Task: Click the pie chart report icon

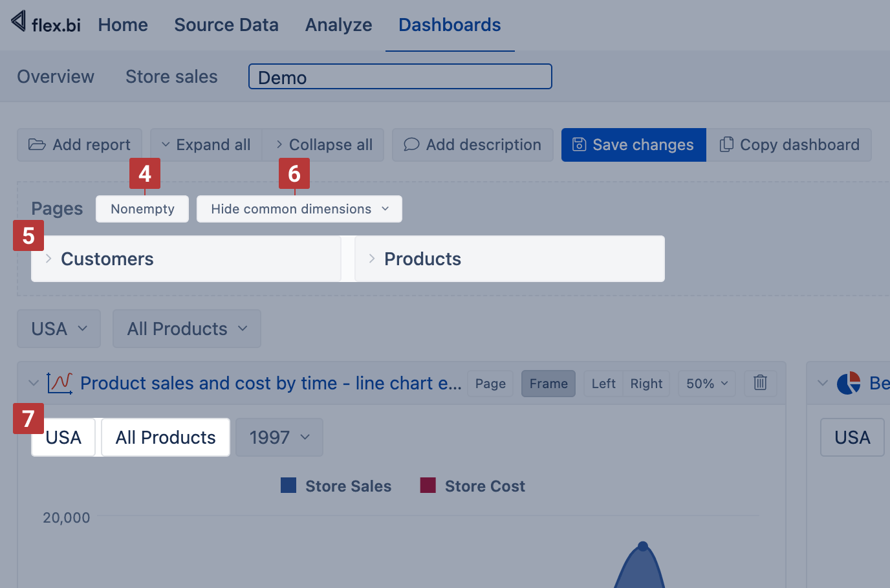Action: point(848,383)
